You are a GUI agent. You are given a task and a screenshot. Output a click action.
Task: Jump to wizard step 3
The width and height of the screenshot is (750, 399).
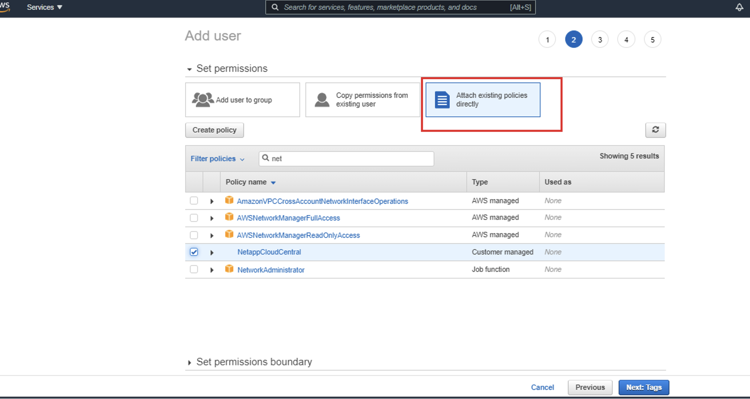(600, 39)
